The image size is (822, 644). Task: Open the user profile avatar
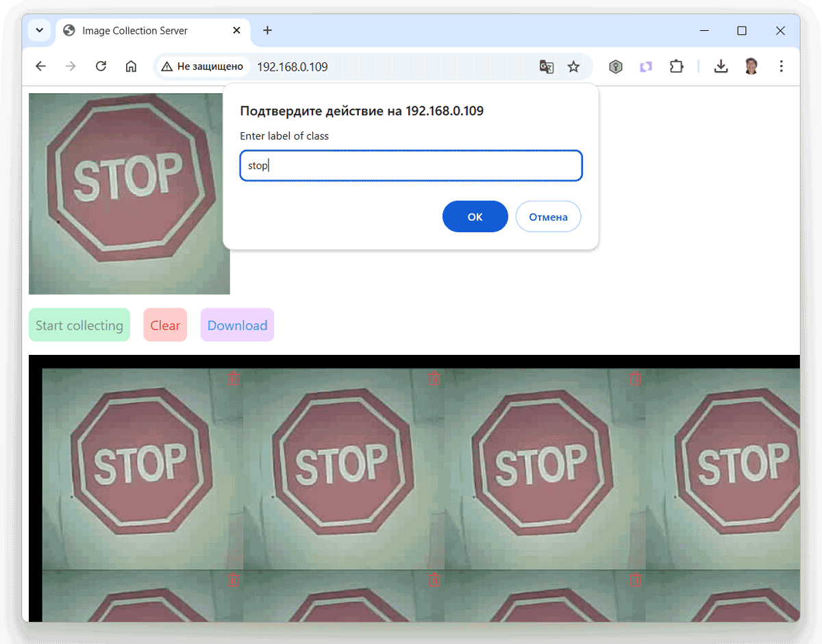751,66
